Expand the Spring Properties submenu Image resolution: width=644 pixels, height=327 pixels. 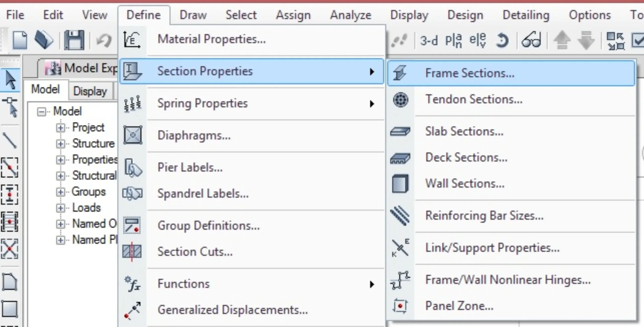click(202, 103)
